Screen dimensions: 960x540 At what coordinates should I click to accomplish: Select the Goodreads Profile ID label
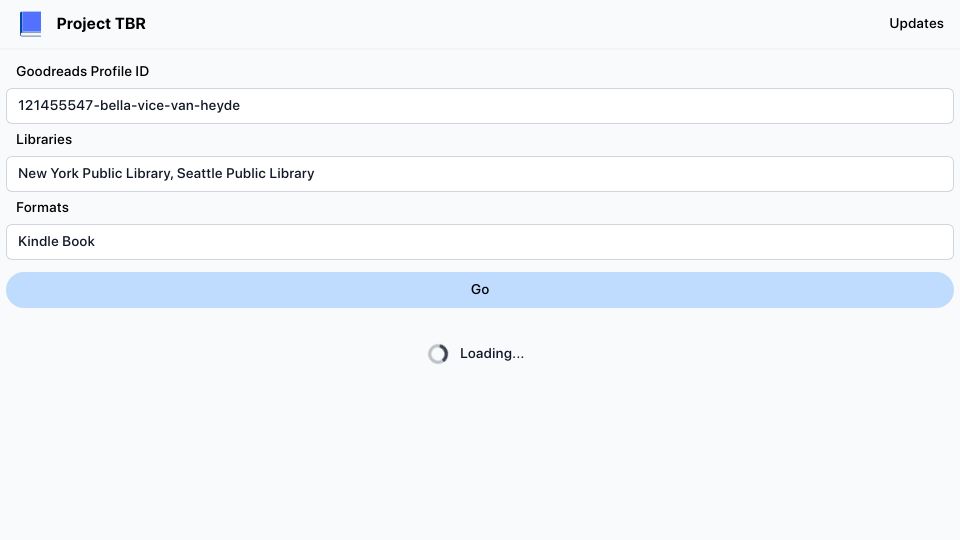[x=83, y=72]
